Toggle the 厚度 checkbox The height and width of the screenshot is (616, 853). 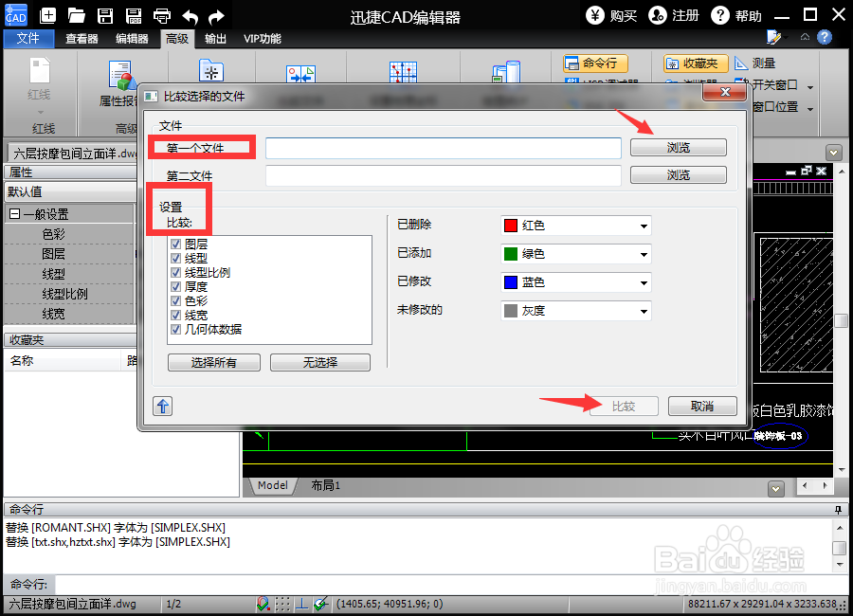[x=175, y=286]
